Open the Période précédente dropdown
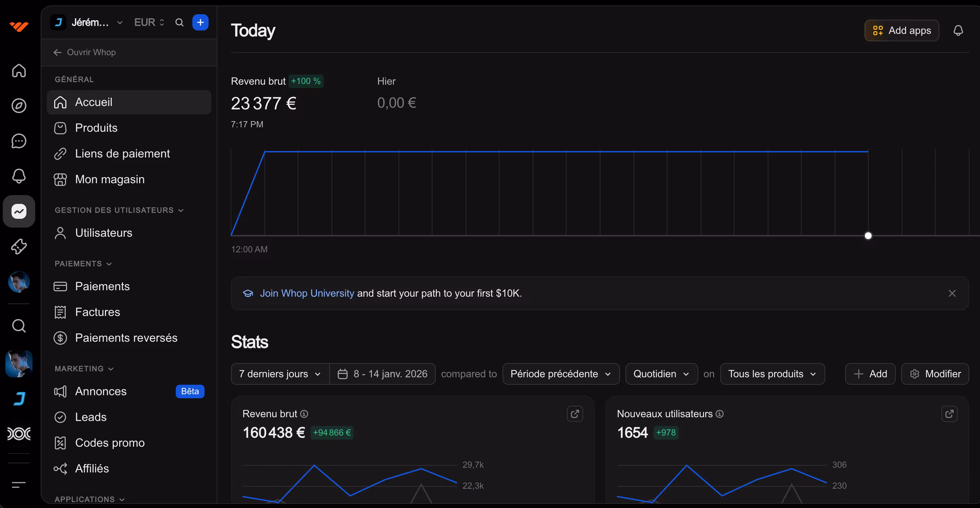 pos(560,374)
